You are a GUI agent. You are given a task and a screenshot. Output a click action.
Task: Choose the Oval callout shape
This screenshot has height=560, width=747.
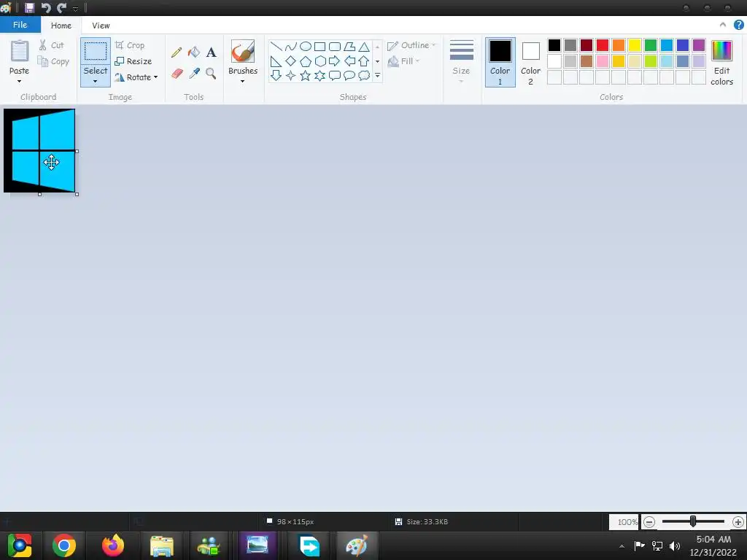tap(349, 75)
